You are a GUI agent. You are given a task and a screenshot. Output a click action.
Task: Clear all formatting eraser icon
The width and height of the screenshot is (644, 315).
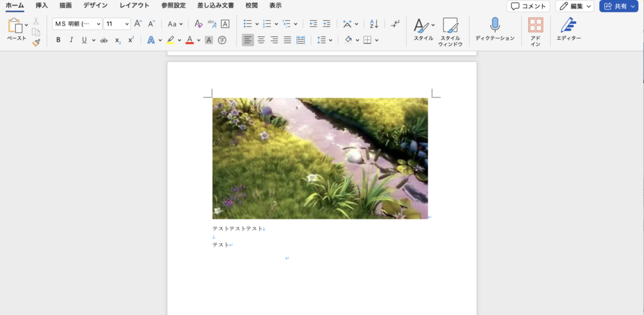coord(198,24)
